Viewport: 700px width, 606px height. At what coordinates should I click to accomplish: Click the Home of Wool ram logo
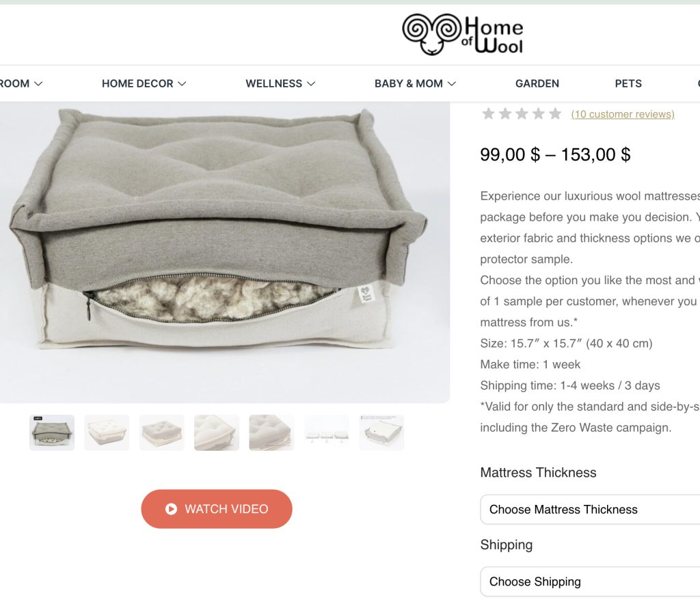[x=463, y=34]
